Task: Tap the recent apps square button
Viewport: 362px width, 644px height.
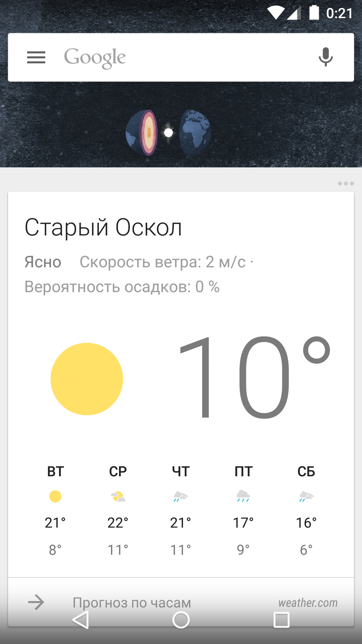Action: 282,620
